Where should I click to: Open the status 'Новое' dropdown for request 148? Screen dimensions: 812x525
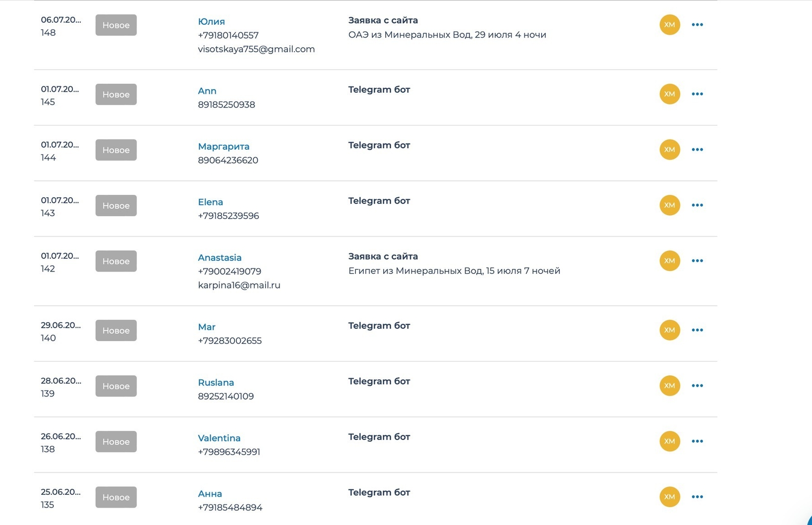click(x=116, y=25)
